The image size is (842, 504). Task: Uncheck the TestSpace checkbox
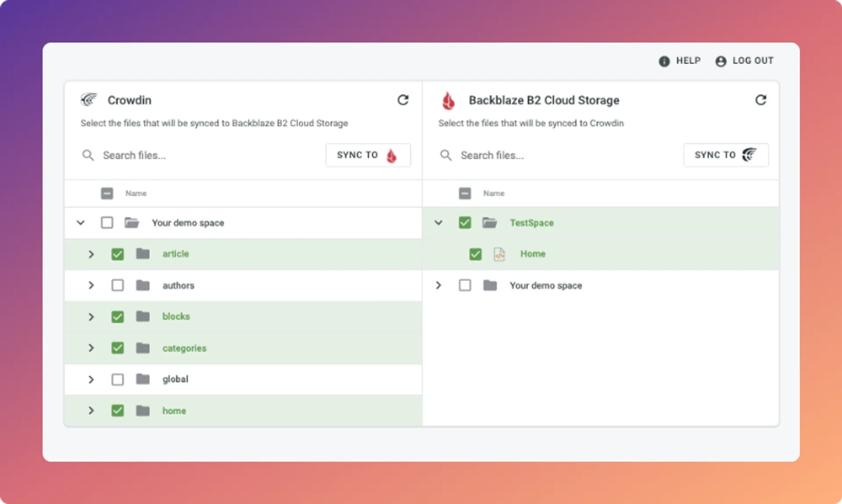tap(465, 223)
